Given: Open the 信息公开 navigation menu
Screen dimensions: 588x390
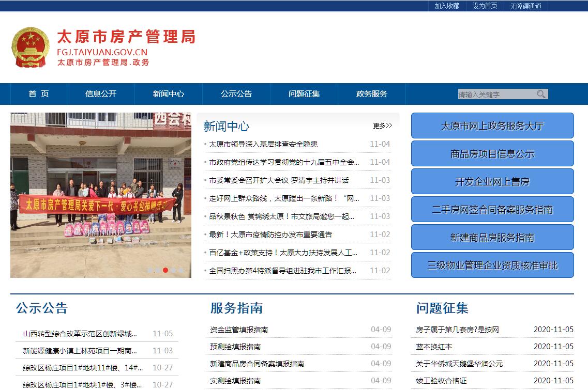Looking at the screenshot, I should tap(101, 94).
